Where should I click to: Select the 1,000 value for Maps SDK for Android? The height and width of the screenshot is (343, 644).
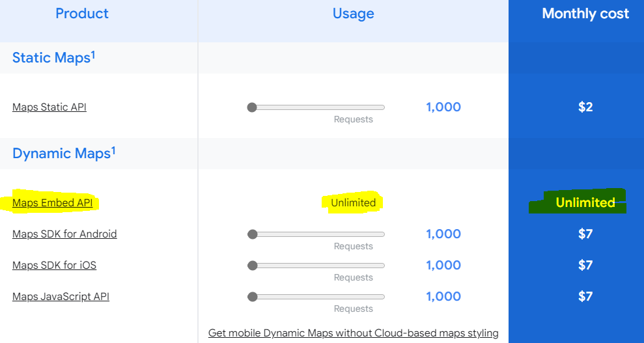point(443,234)
